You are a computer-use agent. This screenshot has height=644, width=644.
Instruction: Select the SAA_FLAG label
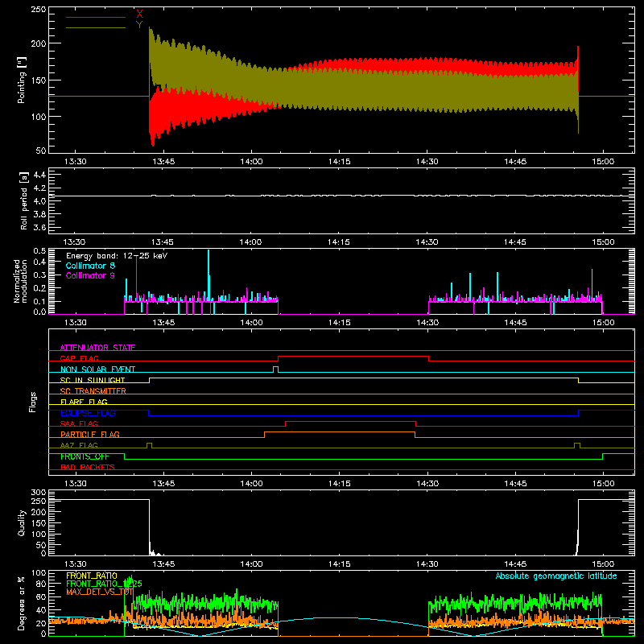pyautogui.click(x=79, y=423)
